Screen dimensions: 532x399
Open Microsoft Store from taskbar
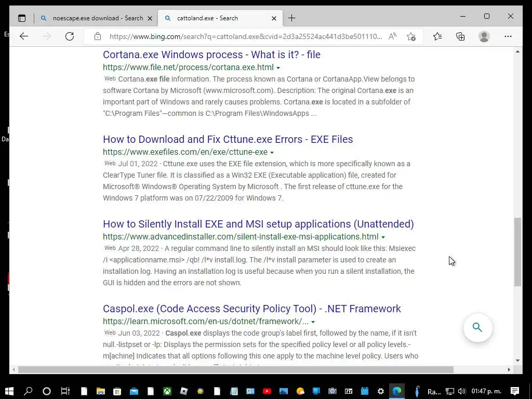(117, 391)
